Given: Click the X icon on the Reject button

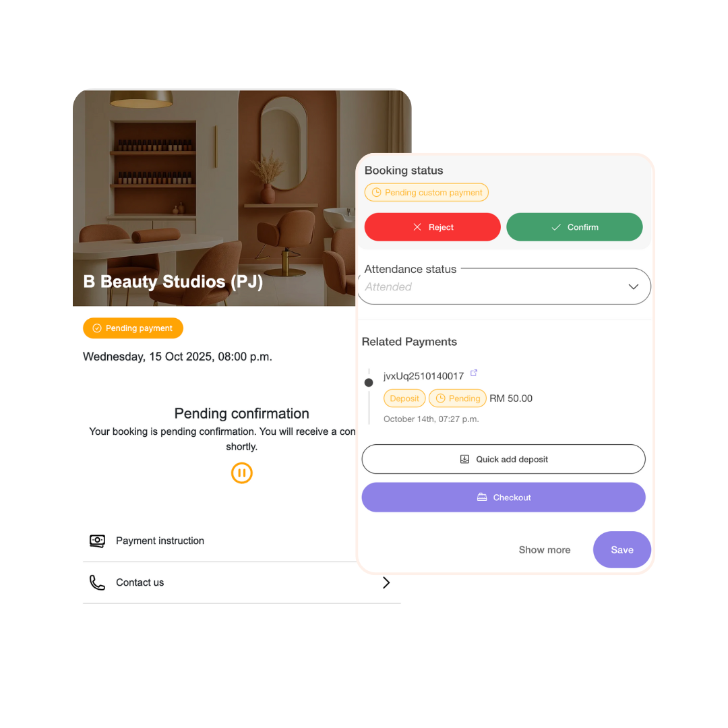Looking at the screenshot, I should [x=417, y=227].
